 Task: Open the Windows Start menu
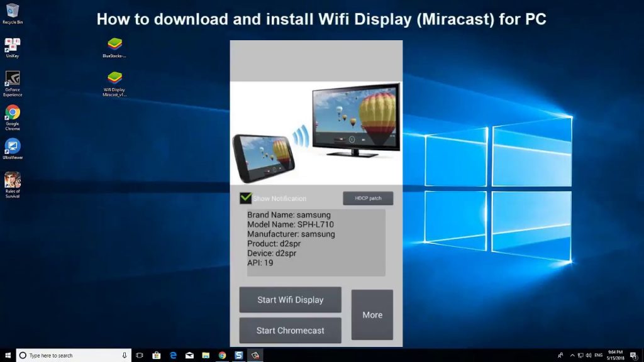click(8, 356)
